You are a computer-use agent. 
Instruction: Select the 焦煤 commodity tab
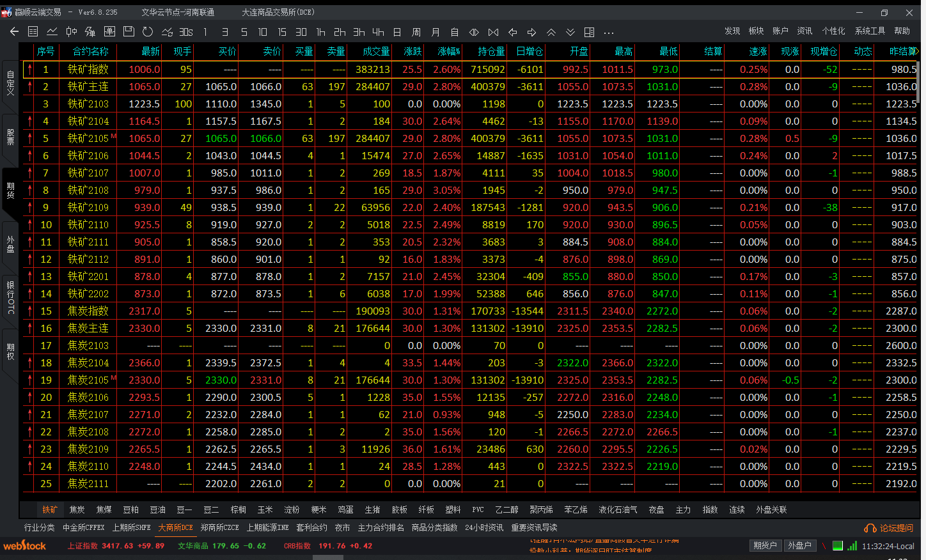click(x=104, y=509)
